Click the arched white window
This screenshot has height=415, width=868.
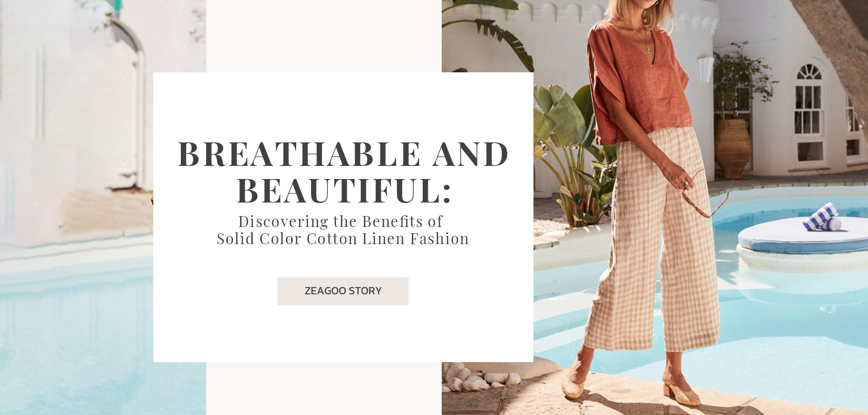click(808, 113)
